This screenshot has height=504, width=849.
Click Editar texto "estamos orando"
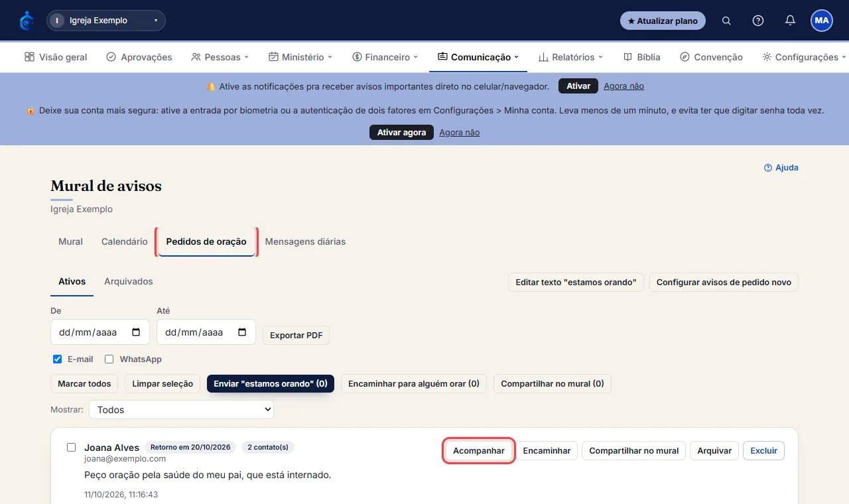(576, 282)
